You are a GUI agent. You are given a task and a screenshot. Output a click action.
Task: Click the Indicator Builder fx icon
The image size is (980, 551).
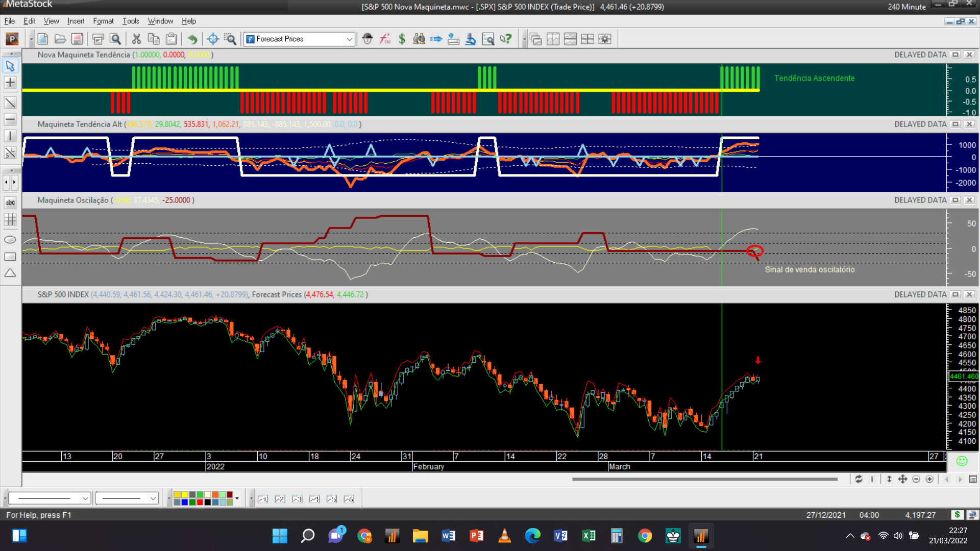coord(385,39)
